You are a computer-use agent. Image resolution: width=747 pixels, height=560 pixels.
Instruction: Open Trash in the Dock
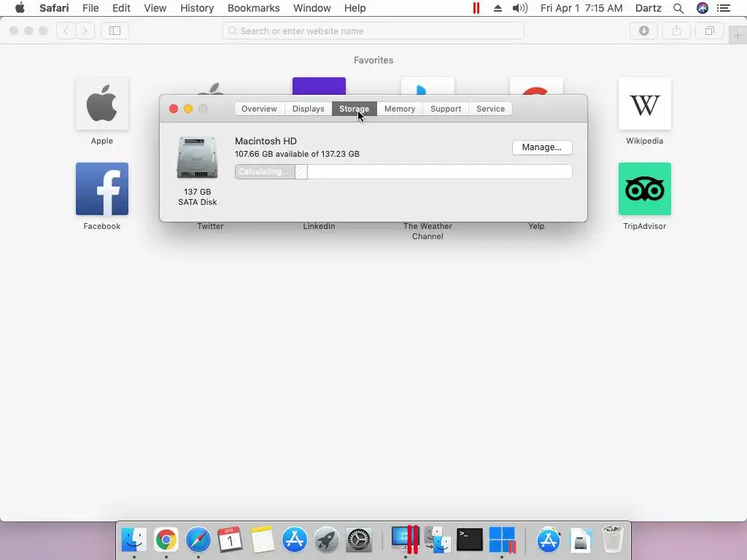point(613,540)
